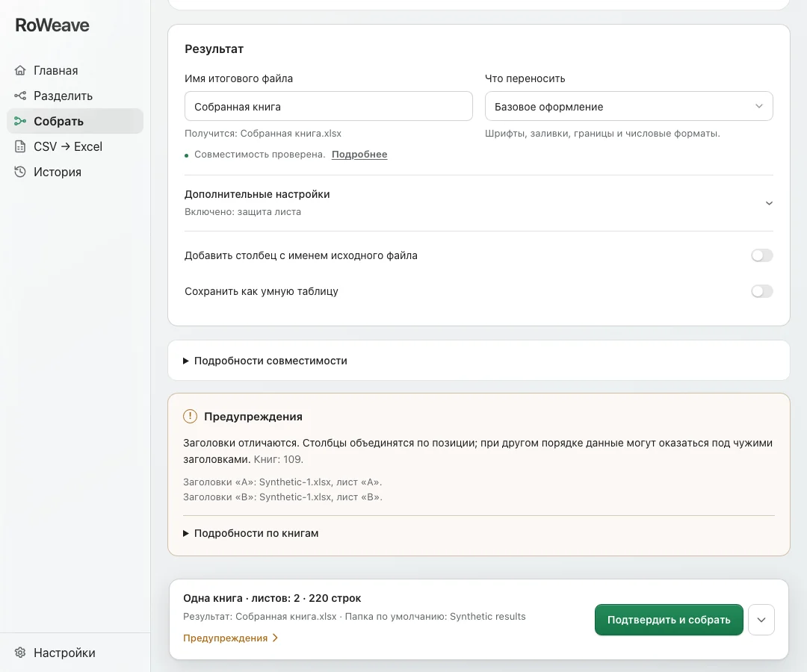The width and height of the screenshot is (807, 672).
Task: Click Подтвердить и собрать button
Action: coord(669,620)
